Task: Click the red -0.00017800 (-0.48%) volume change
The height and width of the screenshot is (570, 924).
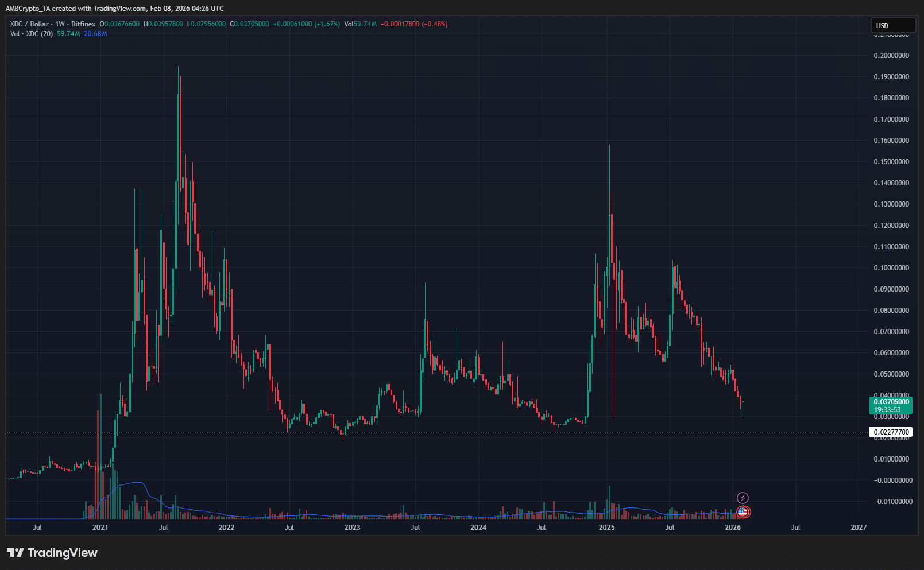Action: pos(414,24)
